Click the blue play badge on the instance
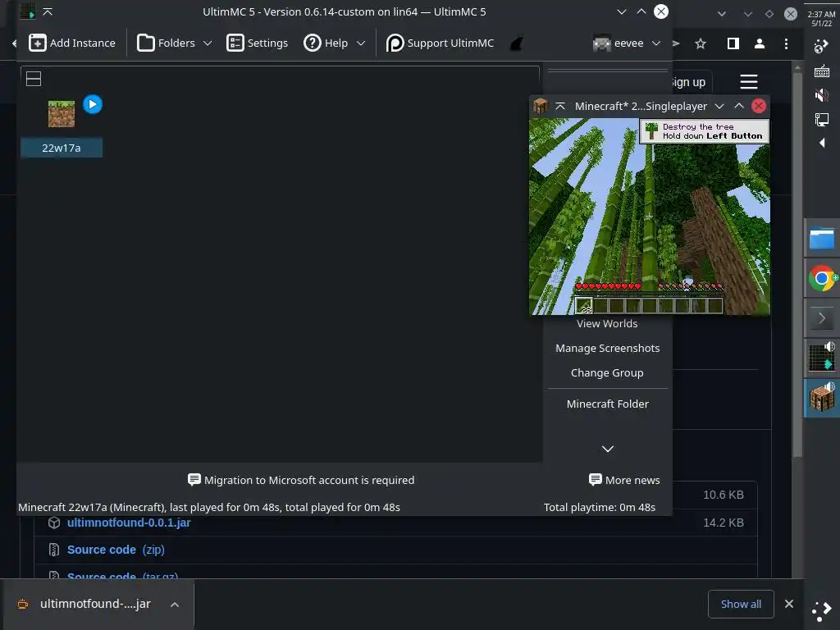 (x=93, y=104)
